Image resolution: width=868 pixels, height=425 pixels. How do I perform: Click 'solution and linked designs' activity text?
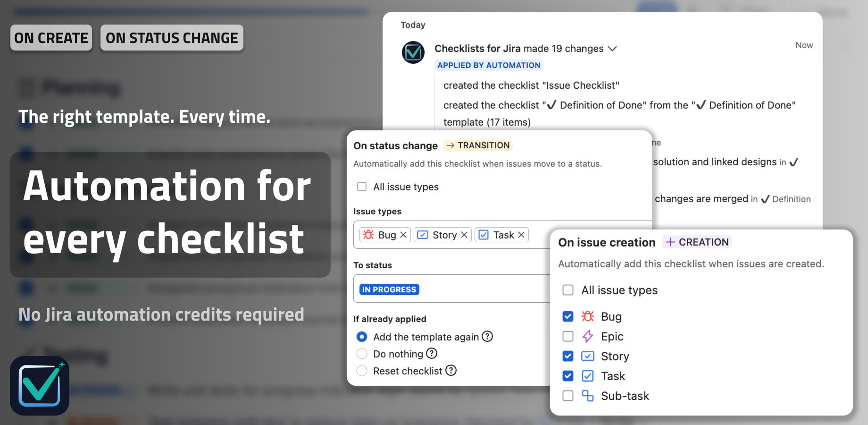pyautogui.click(x=715, y=162)
